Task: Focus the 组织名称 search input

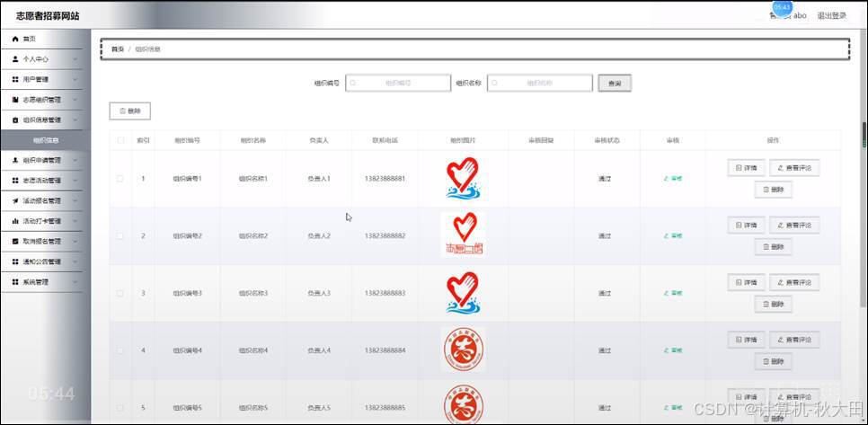Action: [x=540, y=83]
